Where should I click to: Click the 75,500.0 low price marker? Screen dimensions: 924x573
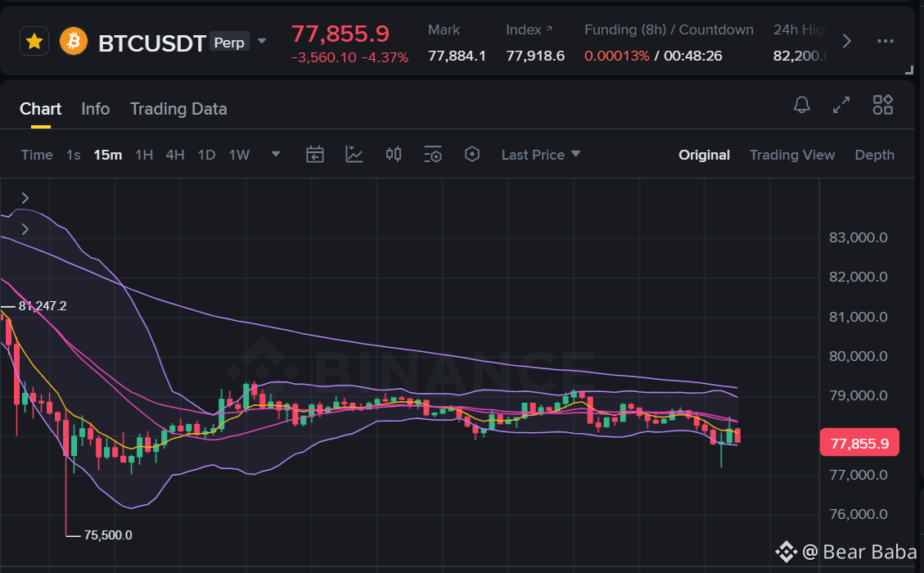[x=108, y=535]
